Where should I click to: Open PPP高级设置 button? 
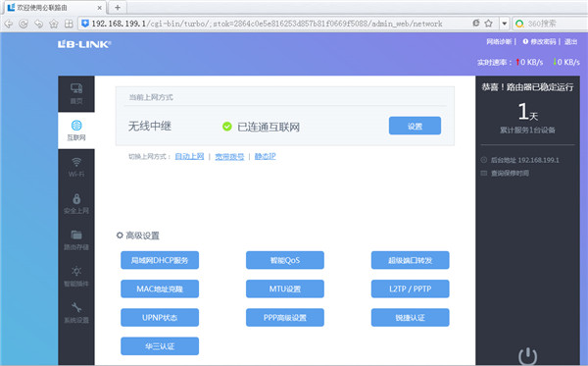pyautogui.click(x=285, y=318)
